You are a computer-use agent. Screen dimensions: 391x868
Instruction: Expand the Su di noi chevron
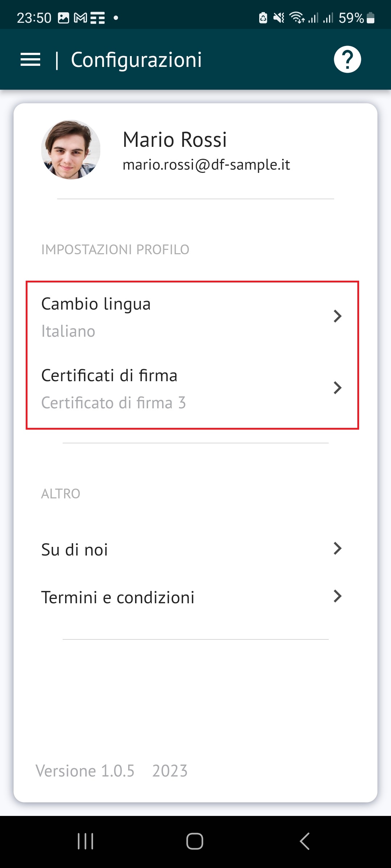(337, 549)
